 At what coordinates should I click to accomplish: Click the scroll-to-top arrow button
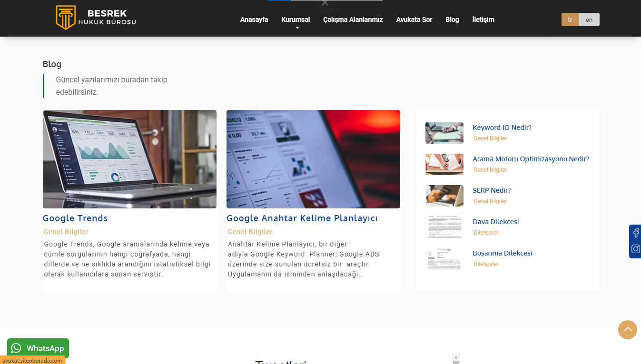coord(628,329)
